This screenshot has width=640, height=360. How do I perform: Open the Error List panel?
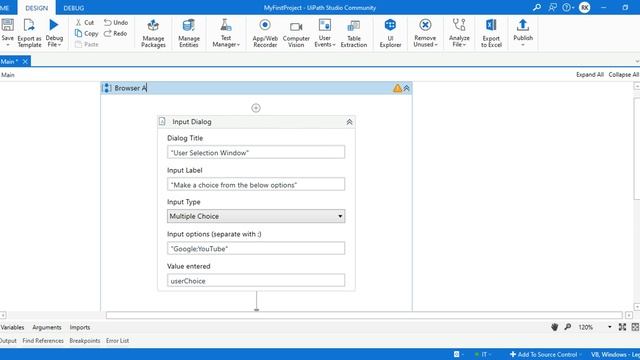pyautogui.click(x=117, y=340)
